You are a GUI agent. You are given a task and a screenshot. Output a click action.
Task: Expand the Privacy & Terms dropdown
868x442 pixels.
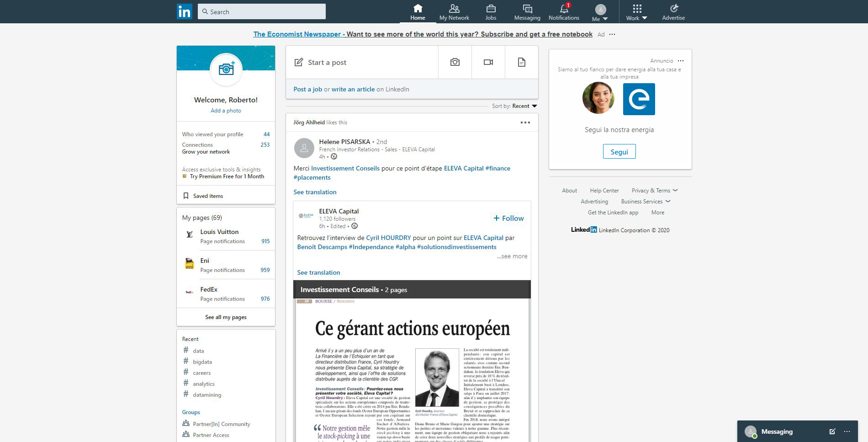pos(655,191)
